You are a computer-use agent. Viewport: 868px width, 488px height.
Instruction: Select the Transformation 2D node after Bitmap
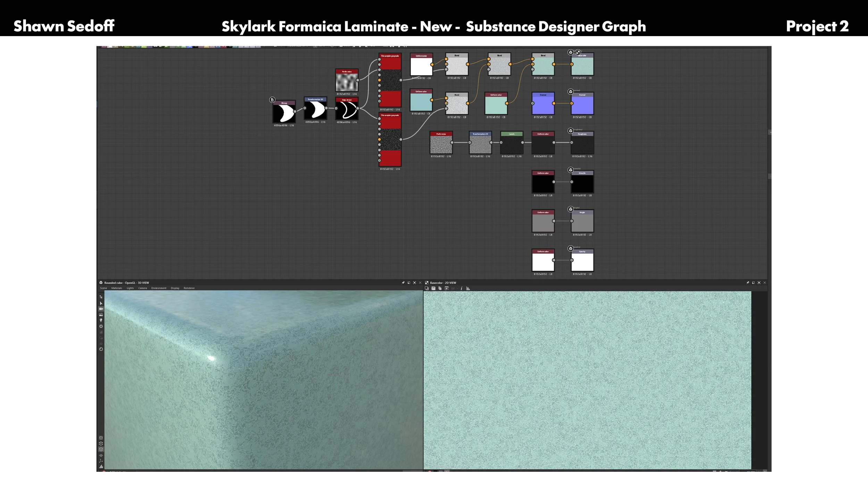tap(315, 108)
